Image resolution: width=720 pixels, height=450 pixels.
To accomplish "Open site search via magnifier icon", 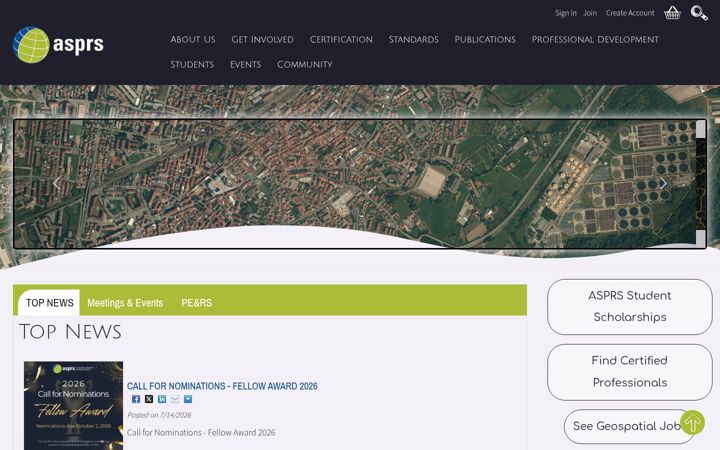I will click(699, 13).
